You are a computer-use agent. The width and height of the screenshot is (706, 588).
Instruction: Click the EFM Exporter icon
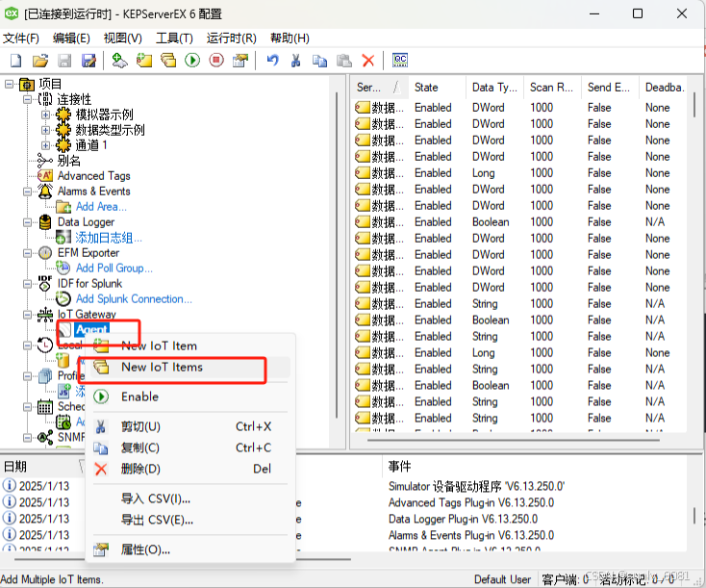coord(45,253)
